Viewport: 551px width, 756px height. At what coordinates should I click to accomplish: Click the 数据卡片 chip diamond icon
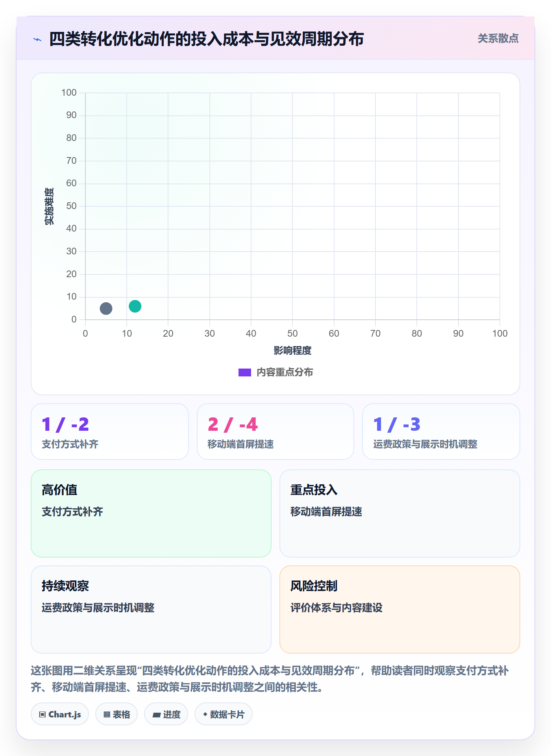205,714
